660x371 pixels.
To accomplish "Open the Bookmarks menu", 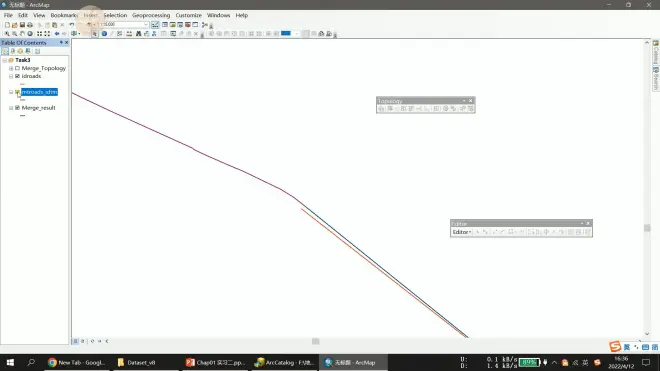I will (64, 15).
